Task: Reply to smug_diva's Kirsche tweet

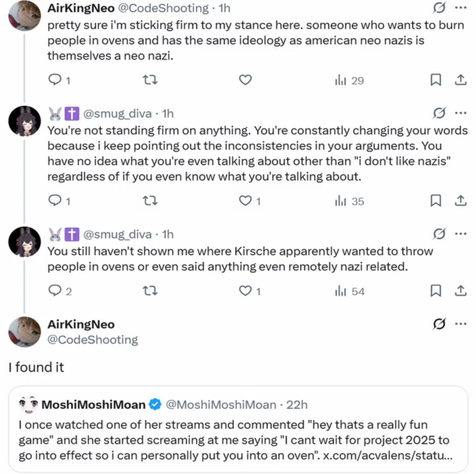Action: 54,291
